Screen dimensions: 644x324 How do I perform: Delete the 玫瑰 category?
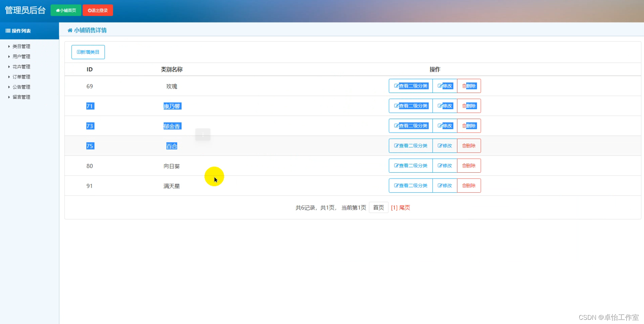pyautogui.click(x=469, y=86)
